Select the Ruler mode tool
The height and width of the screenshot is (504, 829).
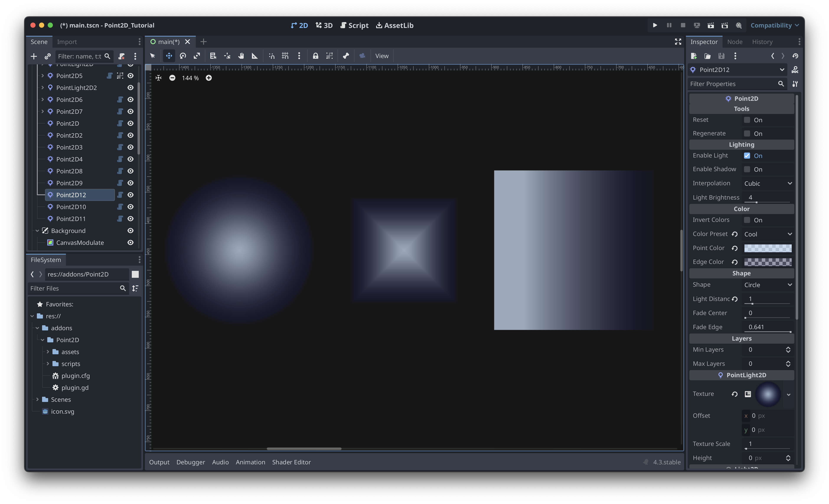pyautogui.click(x=255, y=56)
